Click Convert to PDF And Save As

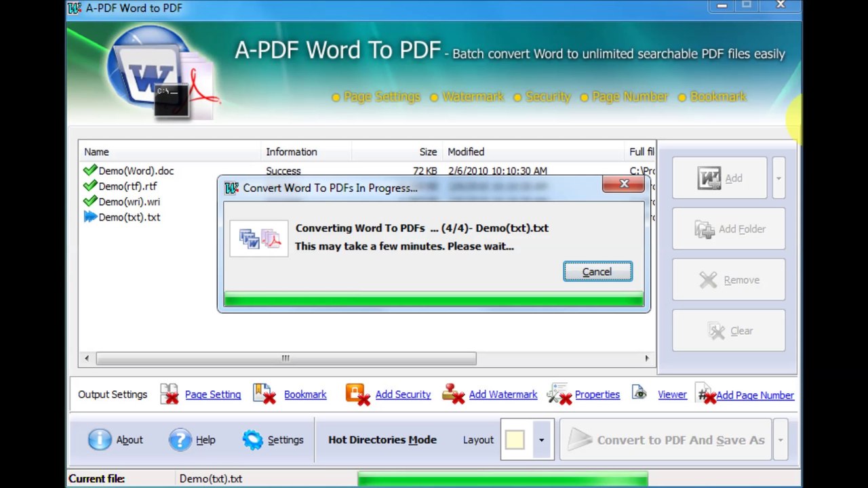(x=667, y=440)
